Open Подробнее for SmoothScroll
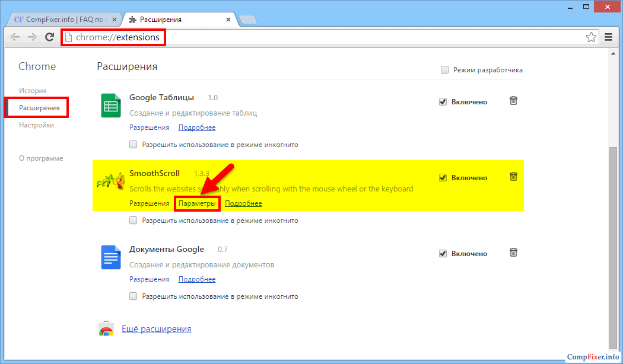Image resolution: width=623 pixels, height=364 pixels. (243, 203)
